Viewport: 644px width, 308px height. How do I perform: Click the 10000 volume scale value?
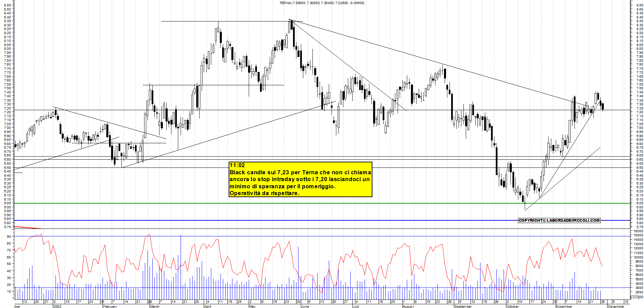(x=638, y=257)
